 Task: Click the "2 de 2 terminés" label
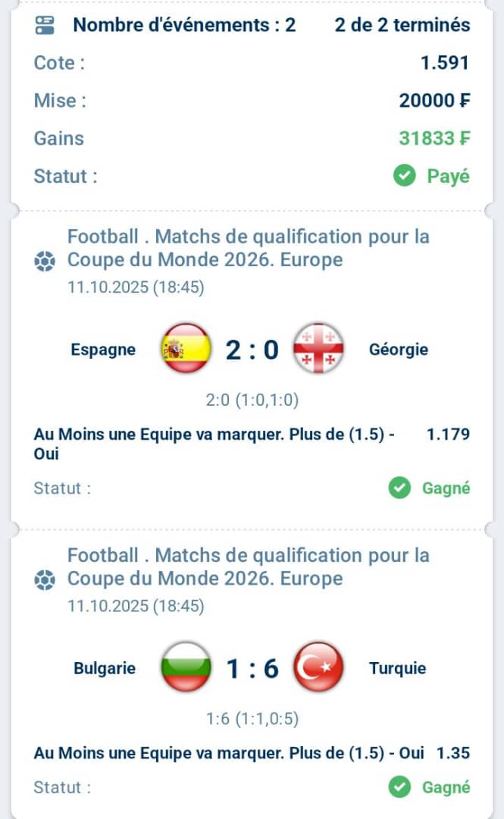tap(402, 25)
